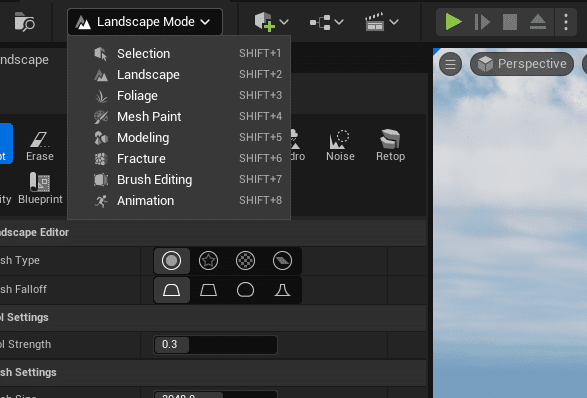The width and height of the screenshot is (587, 398).
Task: Select the Blueprint landscape tool
Action: [40, 188]
